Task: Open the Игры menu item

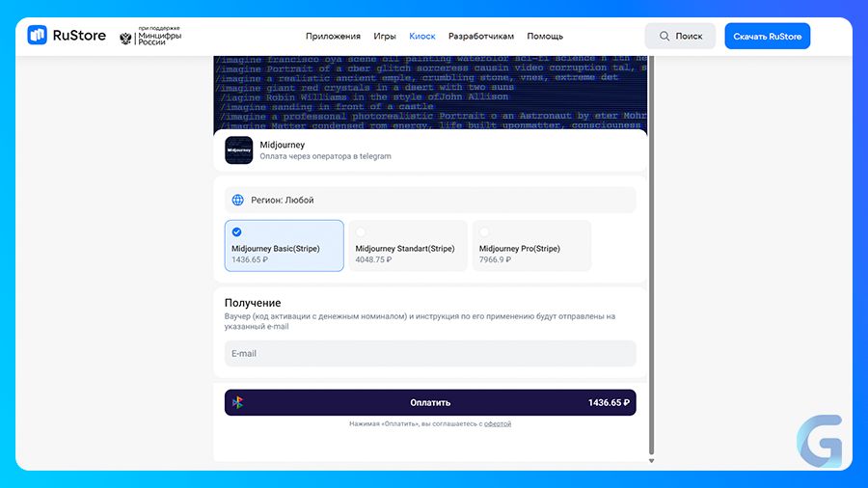Action: pos(385,36)
